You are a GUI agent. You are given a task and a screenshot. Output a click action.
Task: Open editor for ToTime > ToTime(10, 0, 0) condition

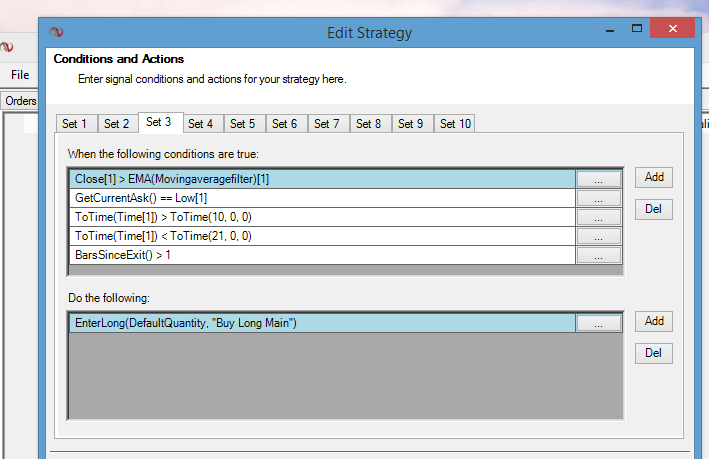(598, 218)
